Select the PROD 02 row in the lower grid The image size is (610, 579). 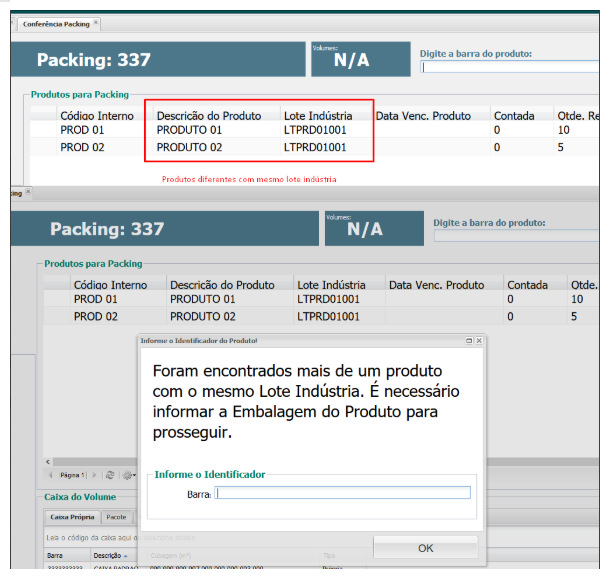(x=321, y=316)
